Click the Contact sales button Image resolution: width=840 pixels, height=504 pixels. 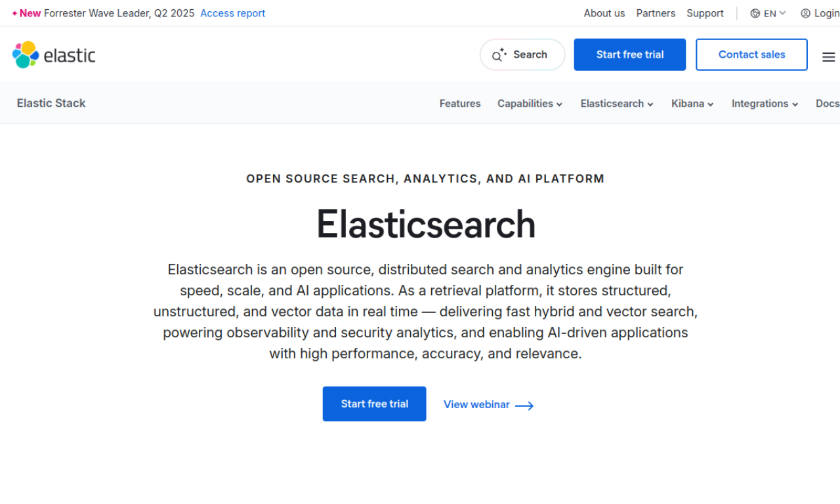[x=751, y=54]
